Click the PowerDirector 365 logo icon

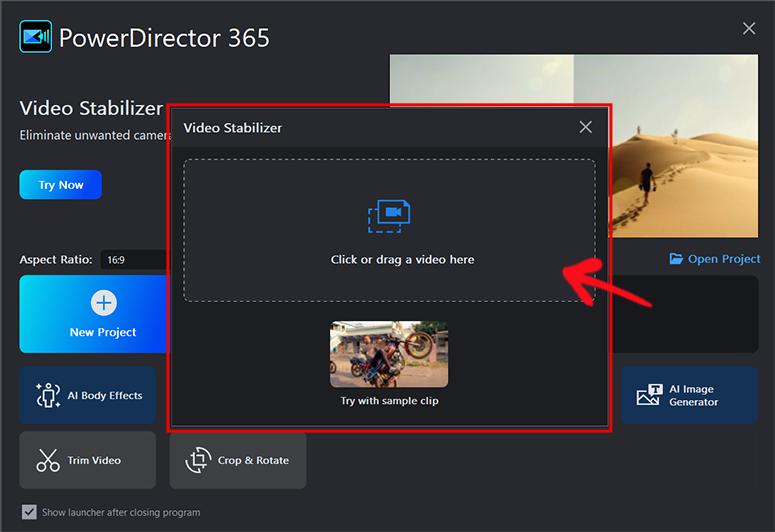pos(36,37)
